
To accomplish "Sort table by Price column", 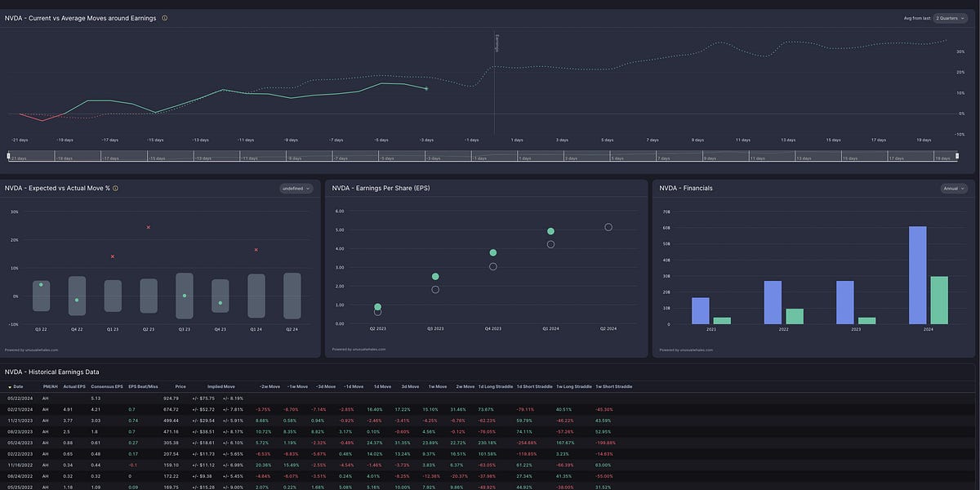I will [x=180, y=386].
